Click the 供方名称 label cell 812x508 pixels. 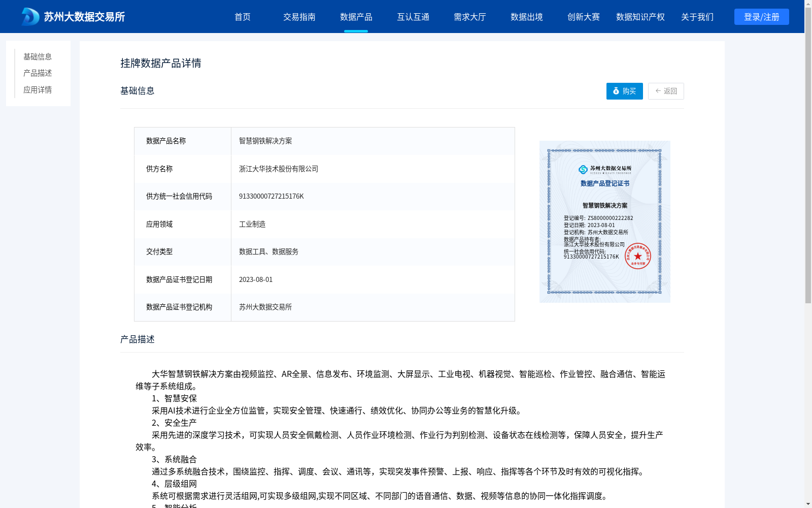[x=183, y=169]
